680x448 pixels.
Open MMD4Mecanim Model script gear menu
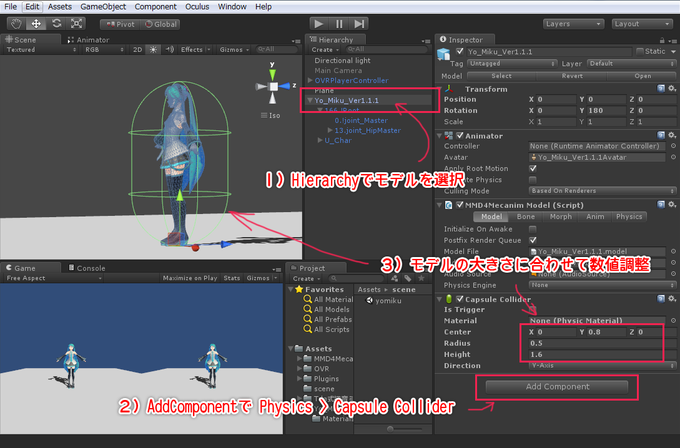672,205
